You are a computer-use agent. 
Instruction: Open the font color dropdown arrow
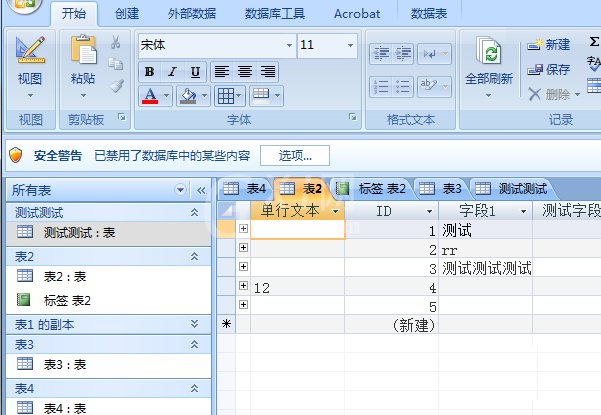(x=167, y=96)
